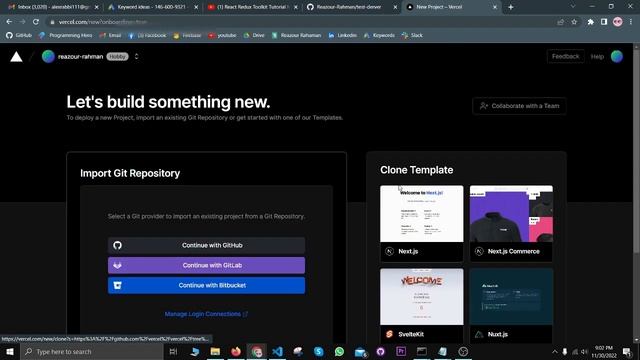Click the taskbar search box

click(91, 351)
